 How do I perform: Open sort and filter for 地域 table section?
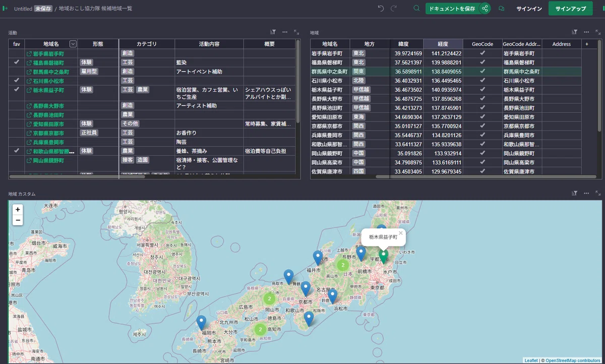click(x=574, y=32)
